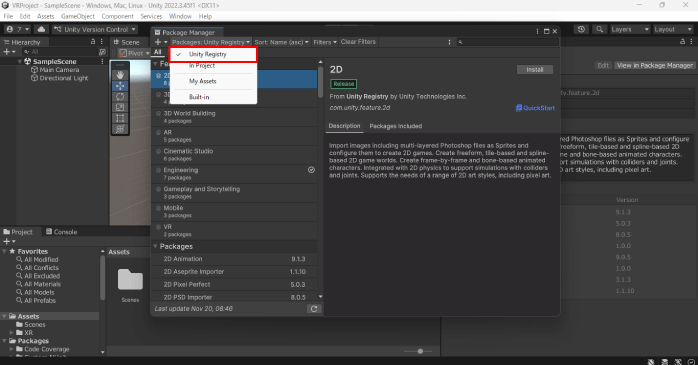Open the global search magnifier icon
This screenshot has height=365, width=698.
(600, 29)
